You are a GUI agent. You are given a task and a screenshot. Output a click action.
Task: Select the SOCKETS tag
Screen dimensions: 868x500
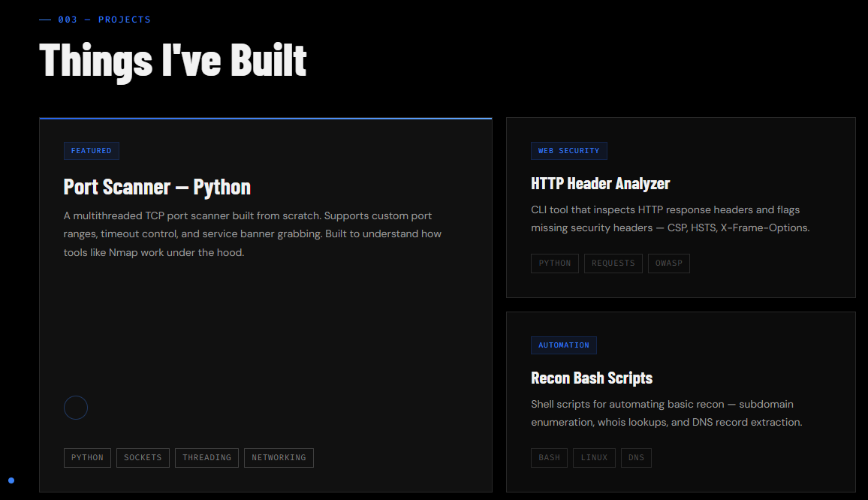point(143,458)
